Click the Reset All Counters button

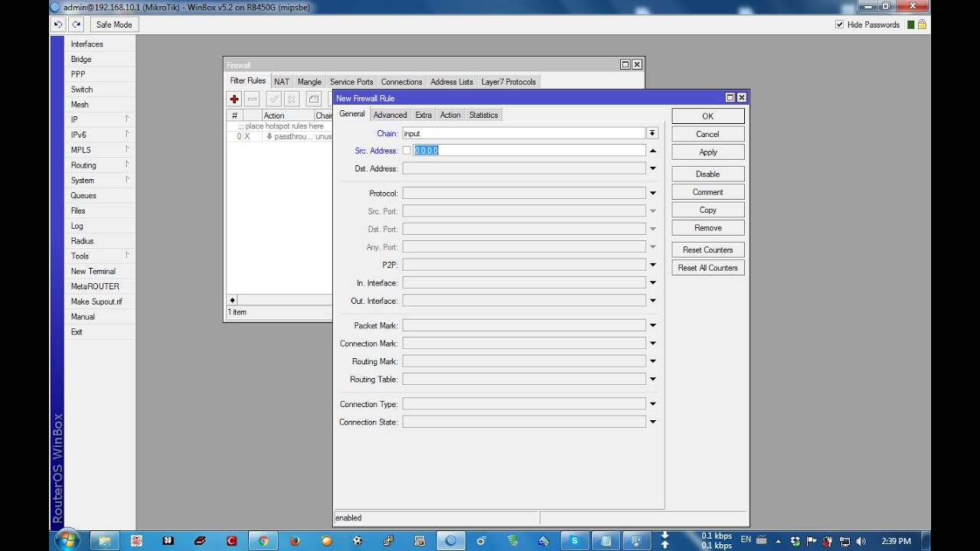(708, 268)
